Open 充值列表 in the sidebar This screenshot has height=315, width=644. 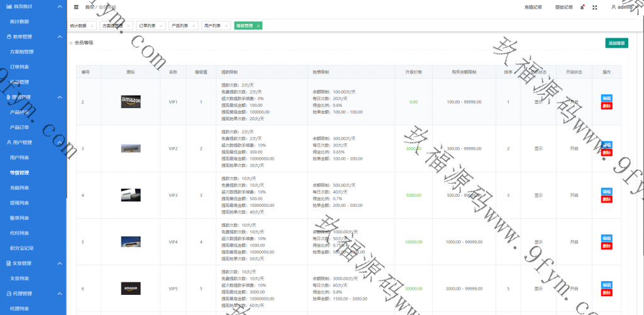tap(19, 187)
